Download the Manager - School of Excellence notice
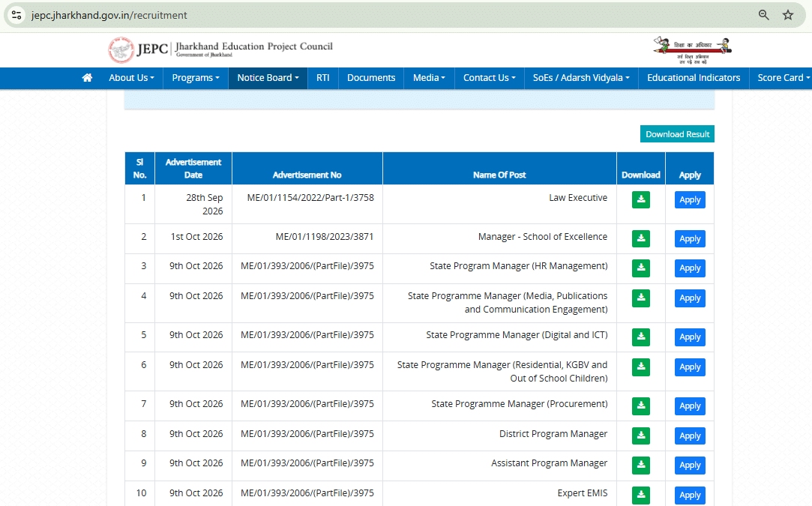812x506 pixels. [640, 238]
